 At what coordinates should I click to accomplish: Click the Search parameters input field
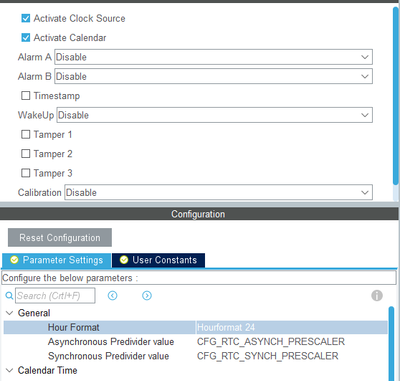click(55, 296)
